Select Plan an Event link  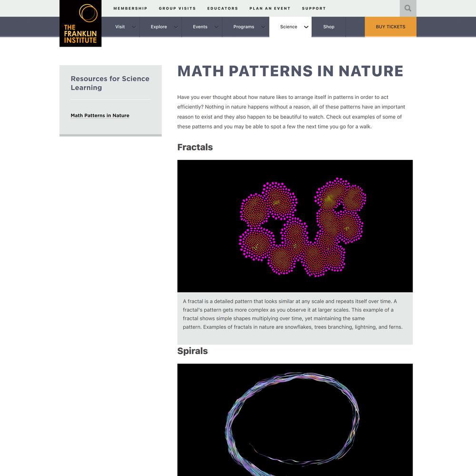tap(270, 9)
